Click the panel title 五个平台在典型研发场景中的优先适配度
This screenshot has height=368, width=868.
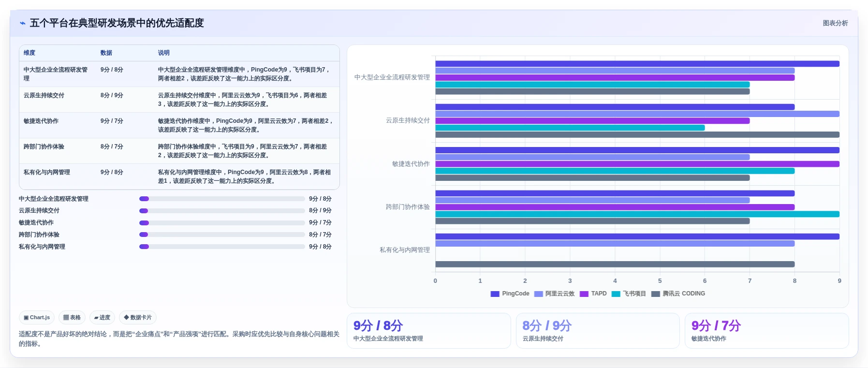117,23
